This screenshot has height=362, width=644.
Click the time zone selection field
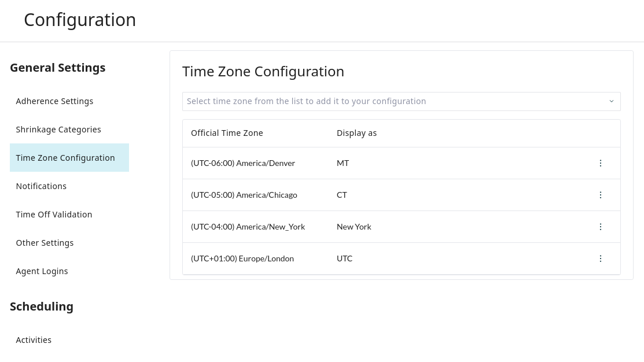[x=393, y=101]
